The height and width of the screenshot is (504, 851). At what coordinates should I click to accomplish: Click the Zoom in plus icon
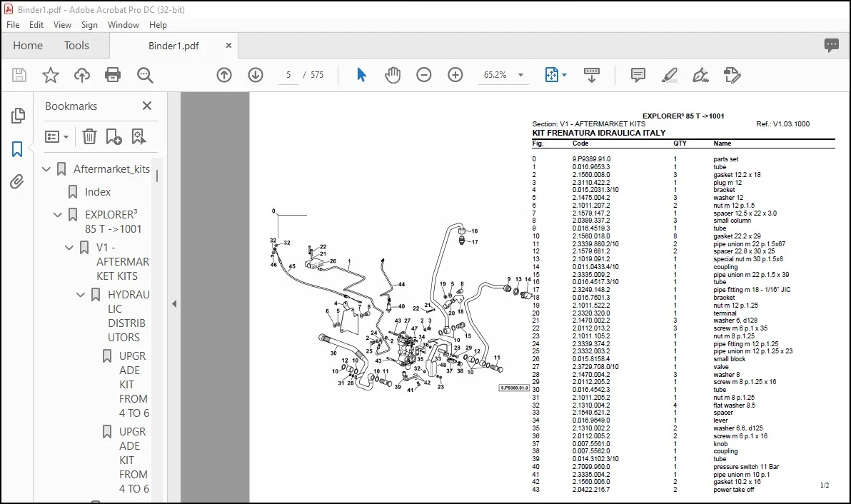tap(455, 75)
